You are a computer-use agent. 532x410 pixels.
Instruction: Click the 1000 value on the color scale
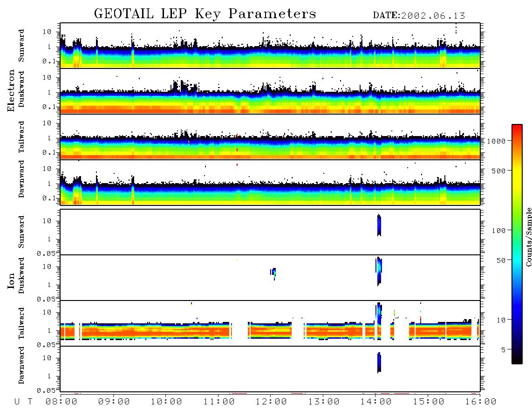(496, 141)
